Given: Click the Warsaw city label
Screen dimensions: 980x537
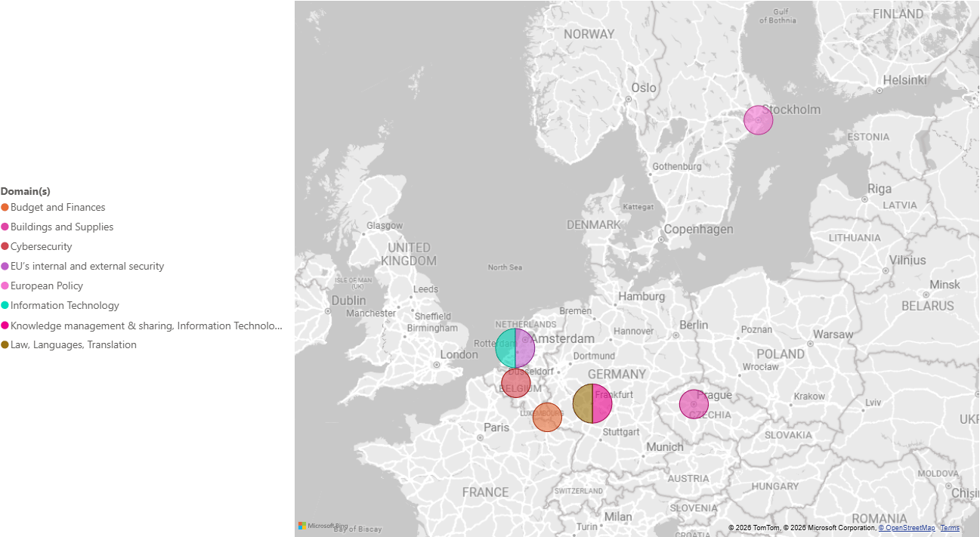Looking at the screenshot, I should click(x=833, y=334).
